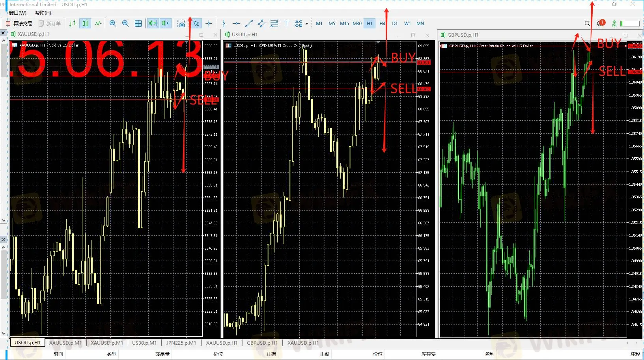644x360 pixels.
Task: Switch timeframe to D1
Action: (395, 24)
